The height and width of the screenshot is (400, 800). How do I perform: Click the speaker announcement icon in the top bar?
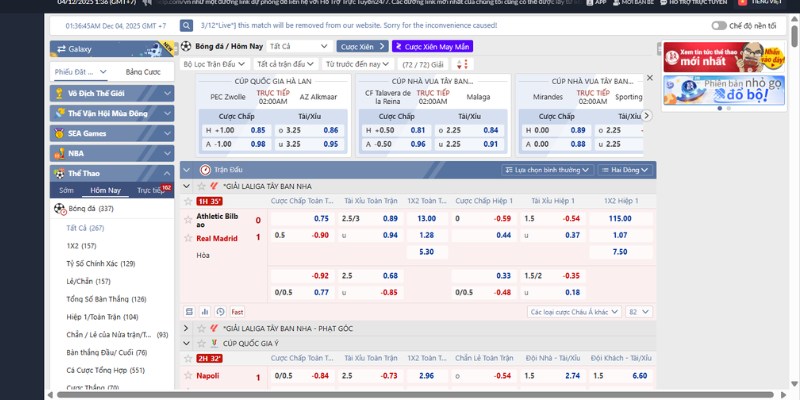[x=147, y=2]
